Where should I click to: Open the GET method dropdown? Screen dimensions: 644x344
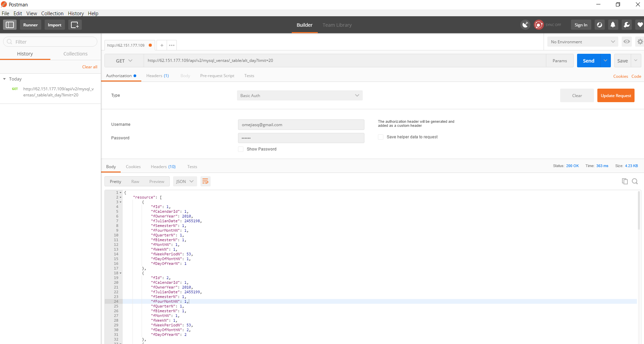124,61
